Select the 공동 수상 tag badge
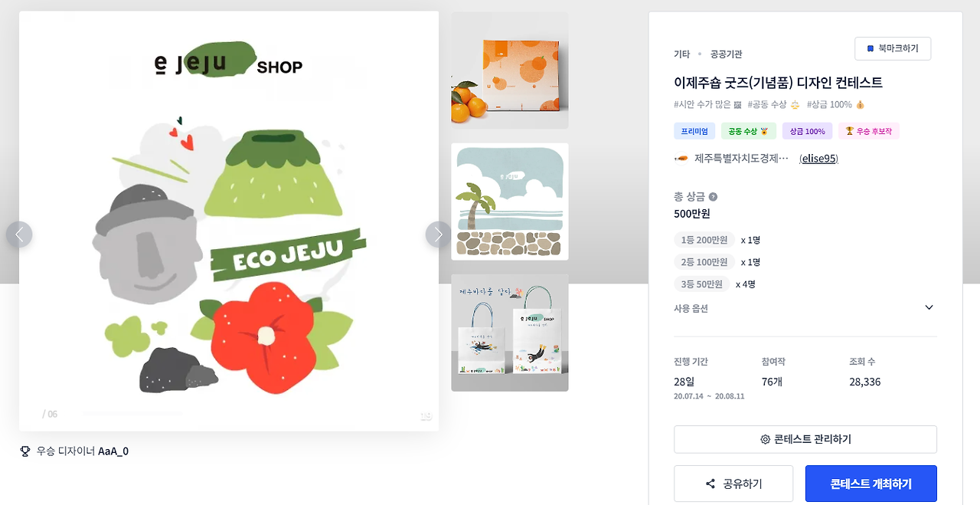 point(749,131)
